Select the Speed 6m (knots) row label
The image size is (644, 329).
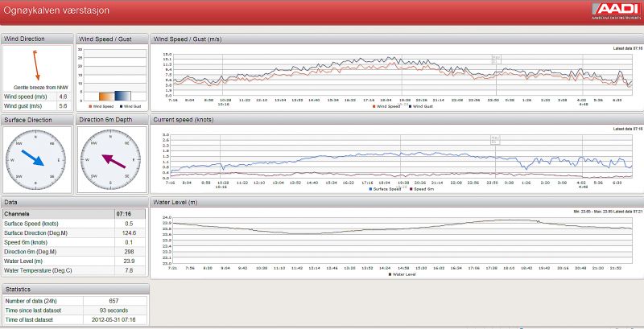[x=28, y=242]
